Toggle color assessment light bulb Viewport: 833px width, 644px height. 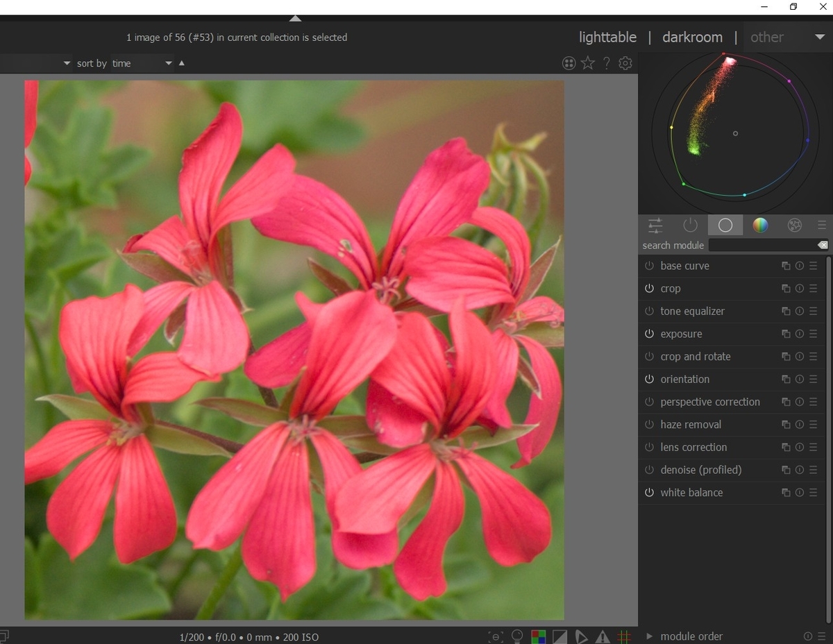[516, 636]
